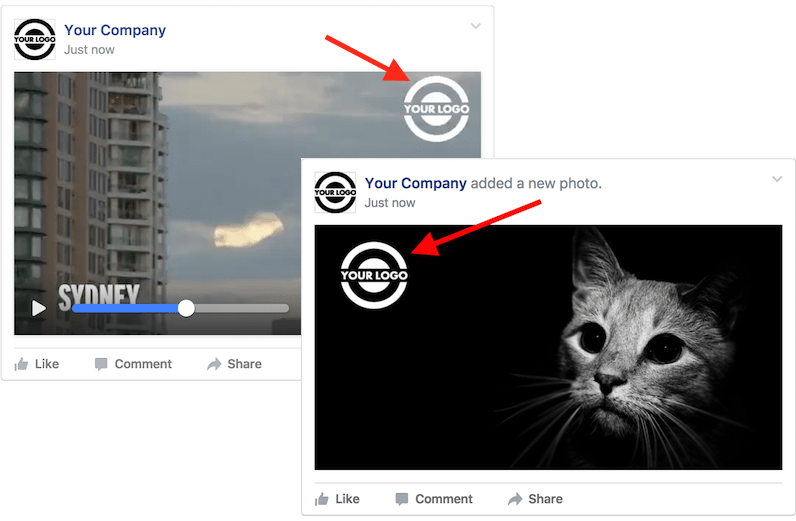Click the company profile logo on the photo post
796x521 pixels.
pos(335,192)
